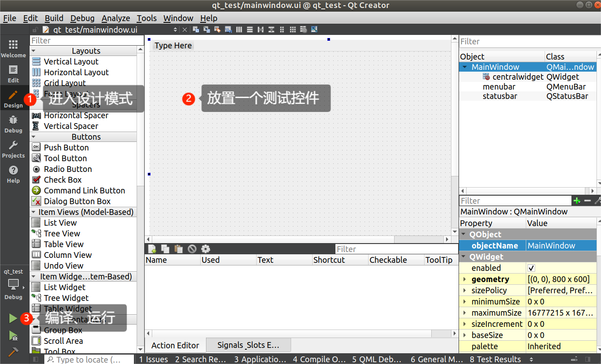This screenshot has height=364, width=601.
Task: Select the centralwidget object row
Action: click(x=528, y=77)
